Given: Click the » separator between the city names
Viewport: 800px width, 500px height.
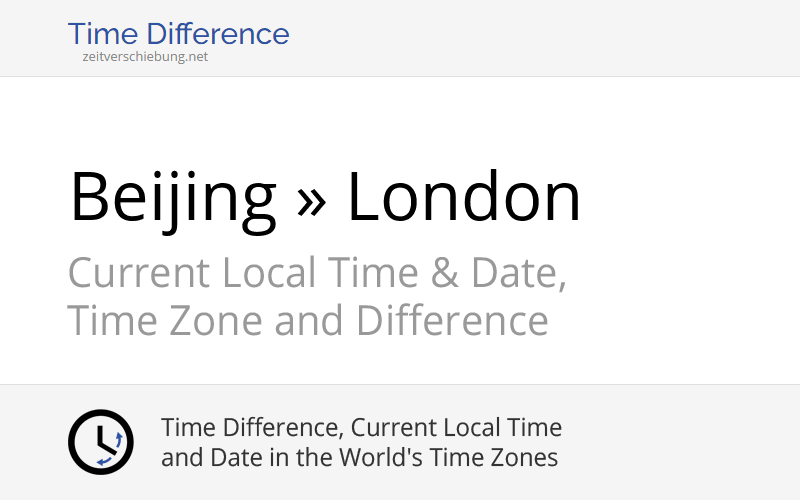Looking at the screenshot, I should pos(311,198).
